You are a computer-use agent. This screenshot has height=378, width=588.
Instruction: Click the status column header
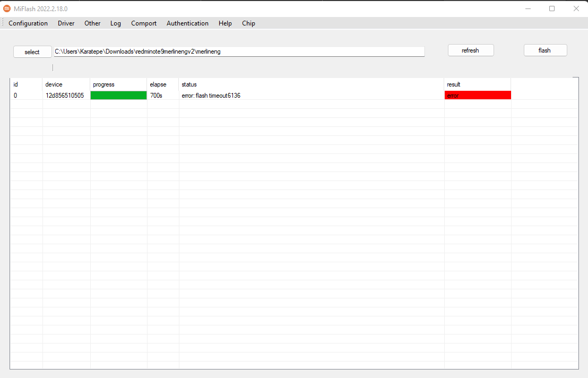[x=312, y=84]
